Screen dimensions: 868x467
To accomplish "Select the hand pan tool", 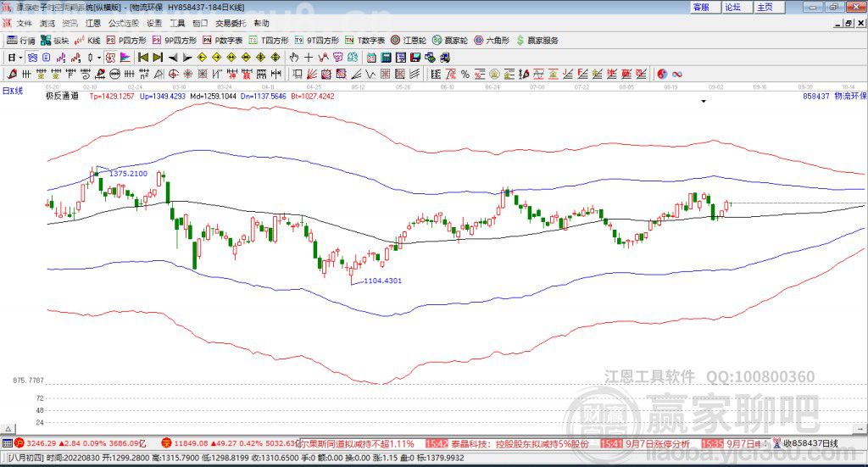I will click(x=294, y=58).
